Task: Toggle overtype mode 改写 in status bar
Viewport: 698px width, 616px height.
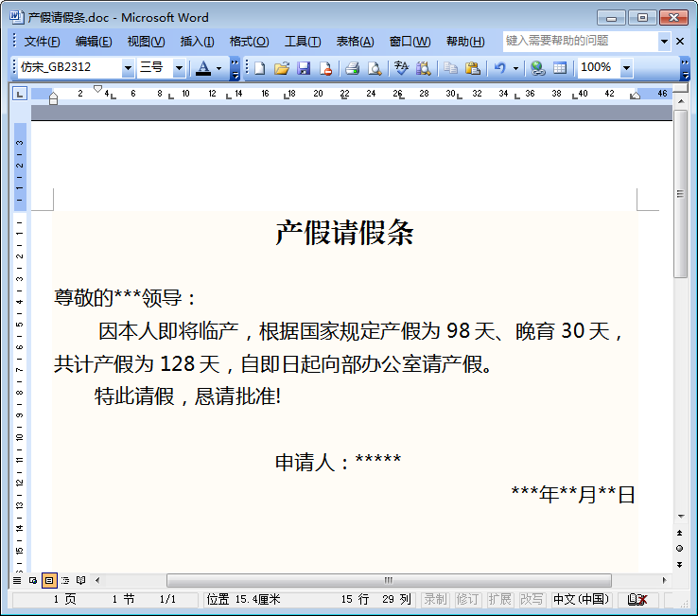Action: [532, 600]
